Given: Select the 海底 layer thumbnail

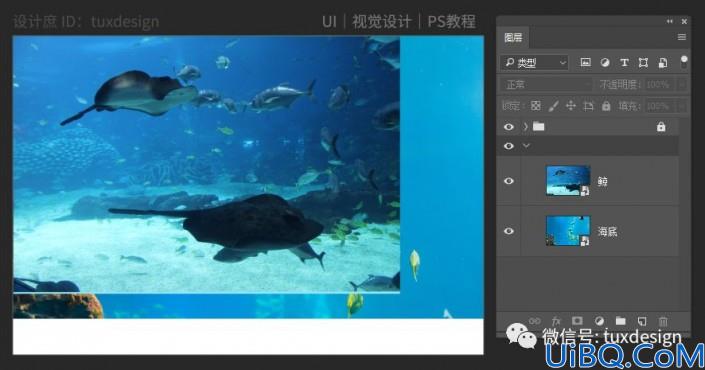Looking at the screenshot, I should tap(568, 231).
